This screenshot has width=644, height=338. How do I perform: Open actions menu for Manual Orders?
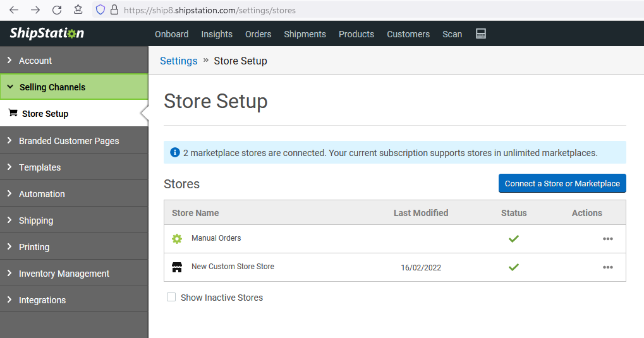(607, 239)
